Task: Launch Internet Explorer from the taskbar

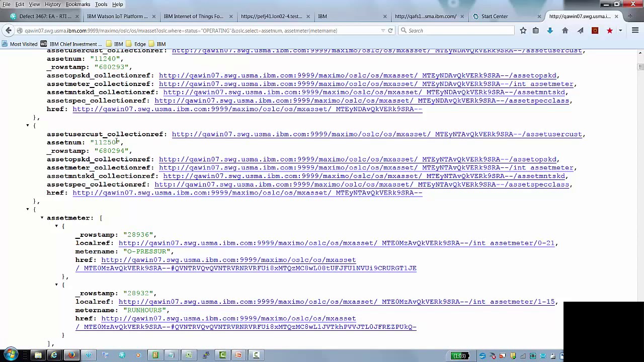Action: point(54,355)
